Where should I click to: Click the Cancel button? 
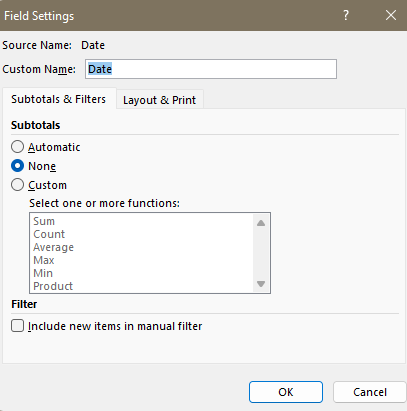[370, 392]
